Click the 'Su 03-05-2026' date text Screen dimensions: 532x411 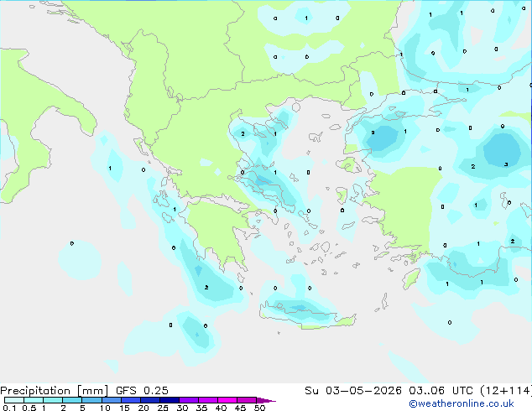pyautogui.click(x=353, y=391)
